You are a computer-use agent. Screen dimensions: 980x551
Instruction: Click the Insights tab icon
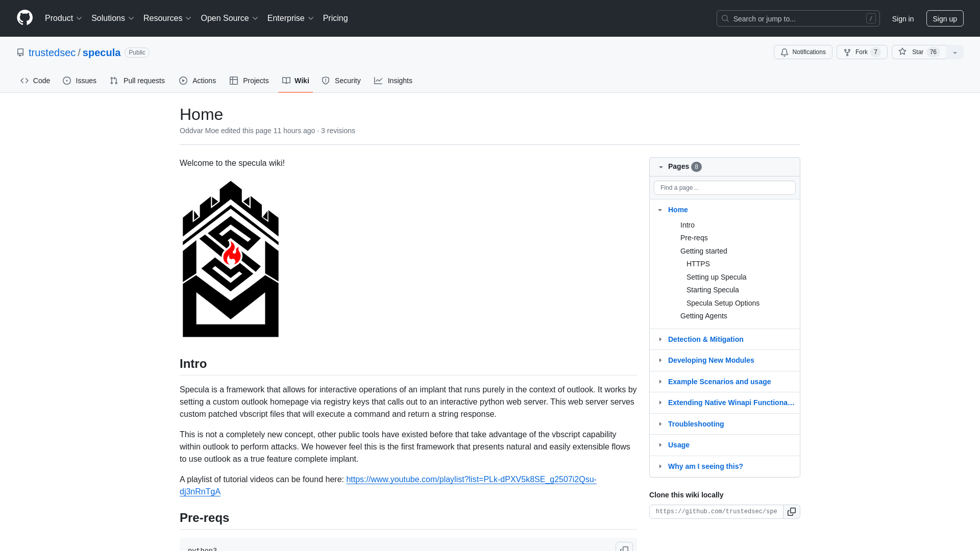point(378,81)
